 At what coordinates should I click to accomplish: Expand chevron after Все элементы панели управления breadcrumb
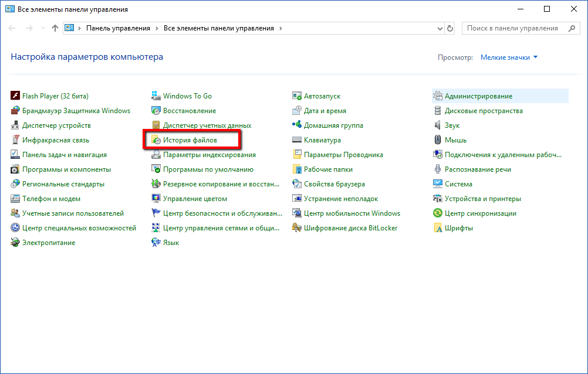point(281,29)
